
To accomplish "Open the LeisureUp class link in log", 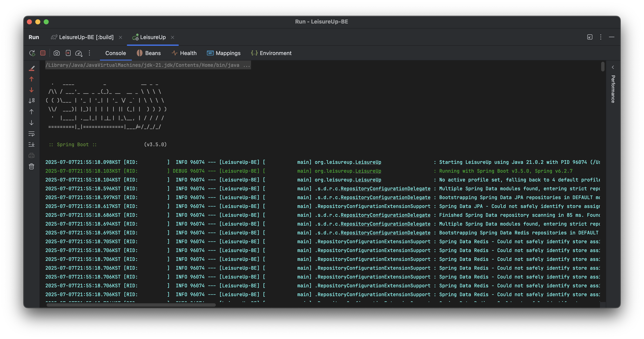I will click(x=368, y=162).
